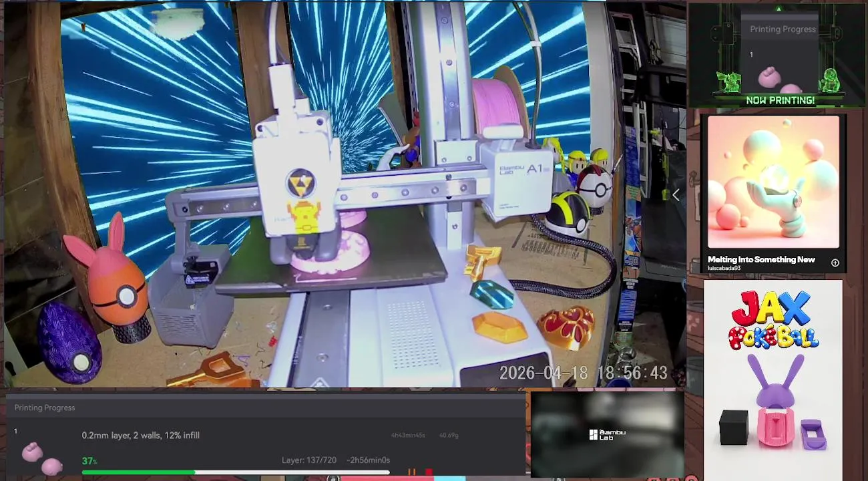The image size is (868, 481).
Task: Click the '-2h56min0s' remaining time
Action: point(368,460)
